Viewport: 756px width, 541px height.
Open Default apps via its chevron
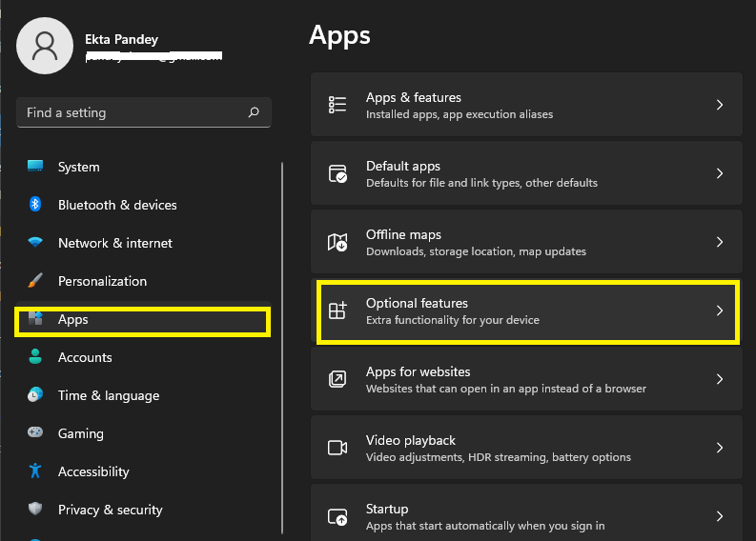[720, 174]
